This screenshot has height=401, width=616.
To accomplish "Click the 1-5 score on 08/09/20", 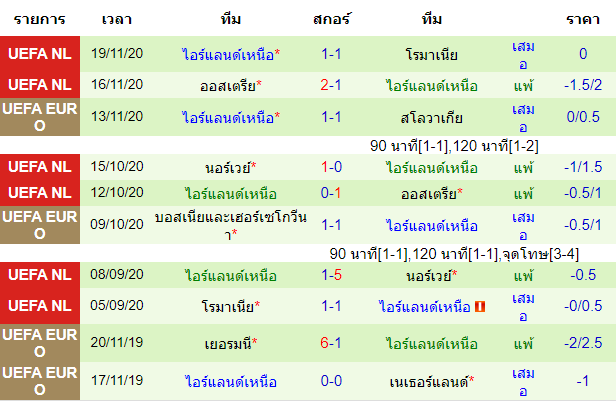I will [x=331, y=275].
